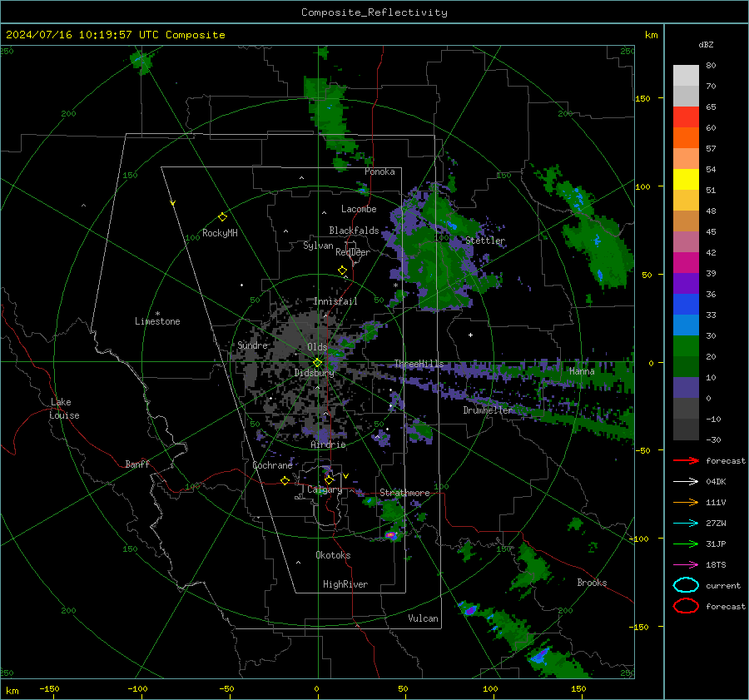Screen dimensions: 749x700
Task: Click the Stettler city label
Action: coord(485,241)
